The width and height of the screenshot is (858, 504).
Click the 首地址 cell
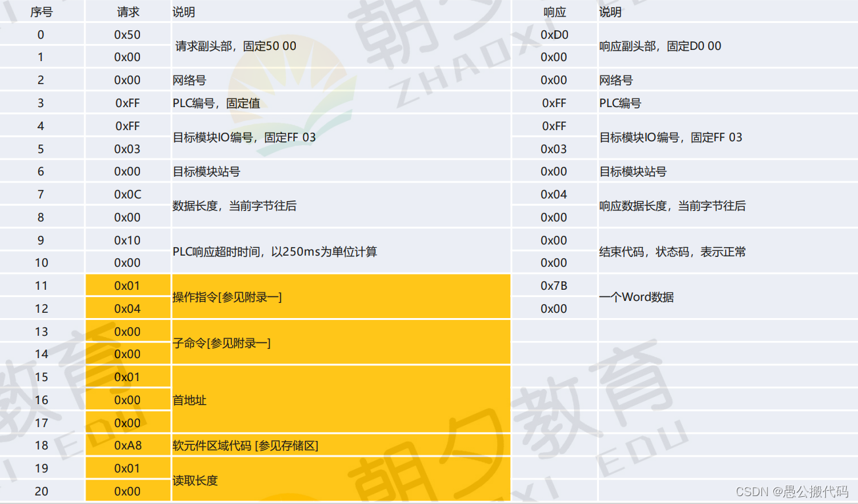[341, 400]
